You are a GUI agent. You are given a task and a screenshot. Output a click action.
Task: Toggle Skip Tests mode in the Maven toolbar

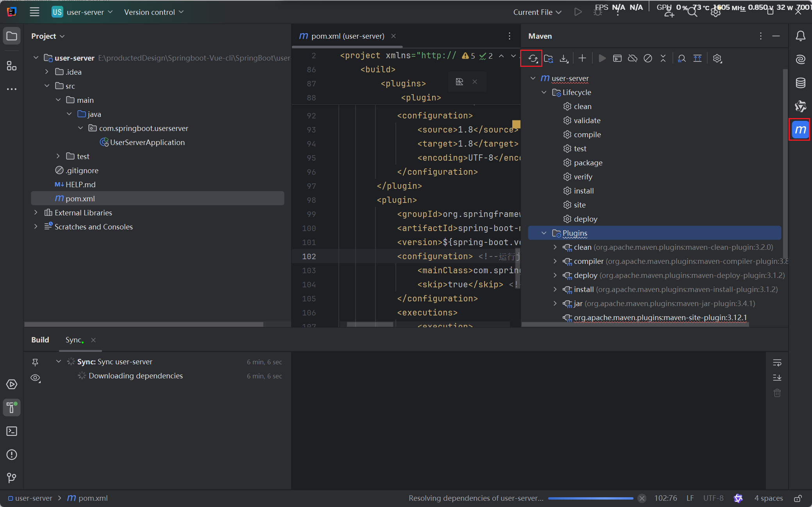[647, 59]
